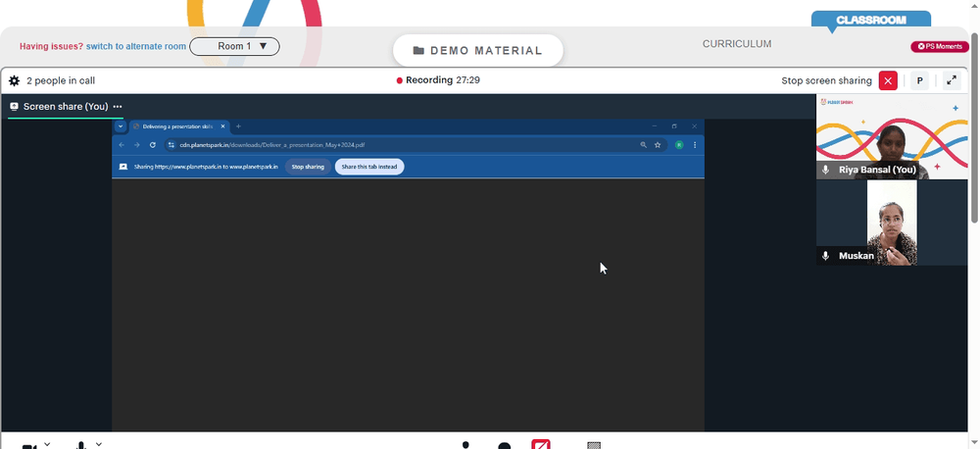980x449 pixels.
Task: Click switch to alternate room link
Action: pos(136,46)
